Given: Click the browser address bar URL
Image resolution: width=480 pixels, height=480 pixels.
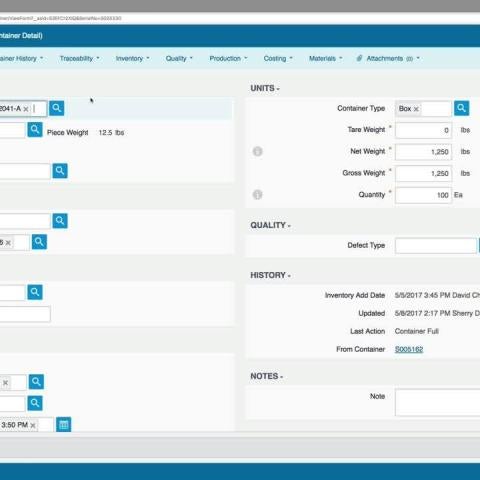Looking at the screenshot, I should point(61,18).
